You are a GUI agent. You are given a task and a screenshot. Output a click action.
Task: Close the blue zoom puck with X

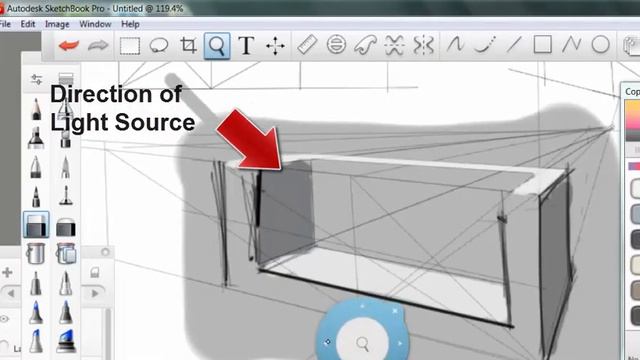395,311
